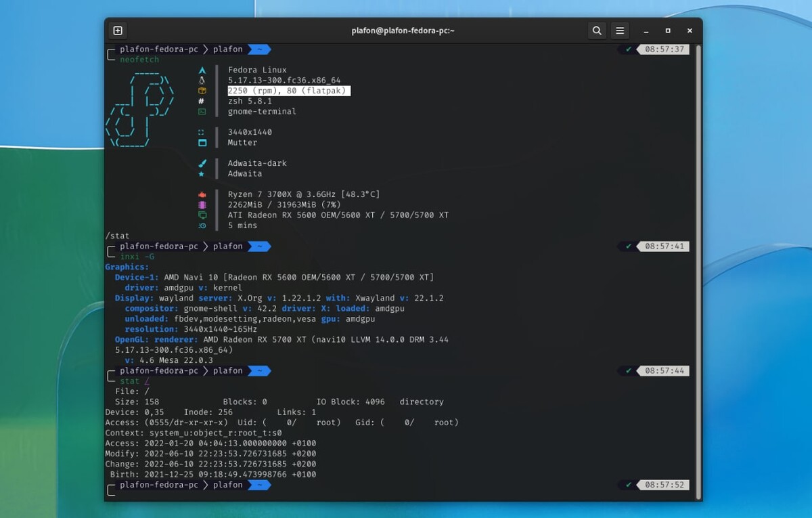The width and height of the screenshot is (812, 518).
Task: Click the Access: (0555/dr-xr-xr-x) line
Action: (x=282, y=423)
